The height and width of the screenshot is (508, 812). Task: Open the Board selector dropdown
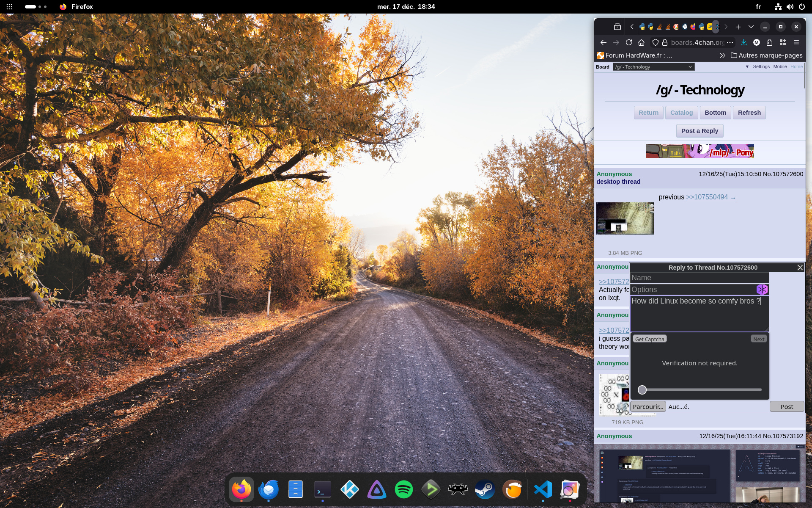click(x=653, y=67)
